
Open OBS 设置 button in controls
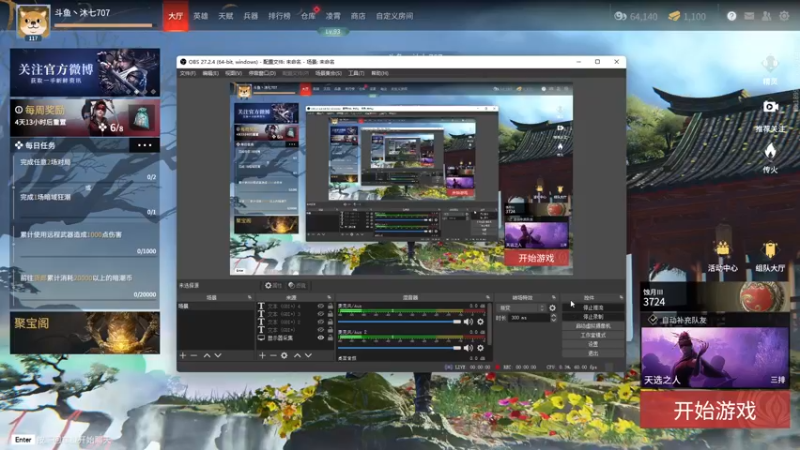coord(593,344)
